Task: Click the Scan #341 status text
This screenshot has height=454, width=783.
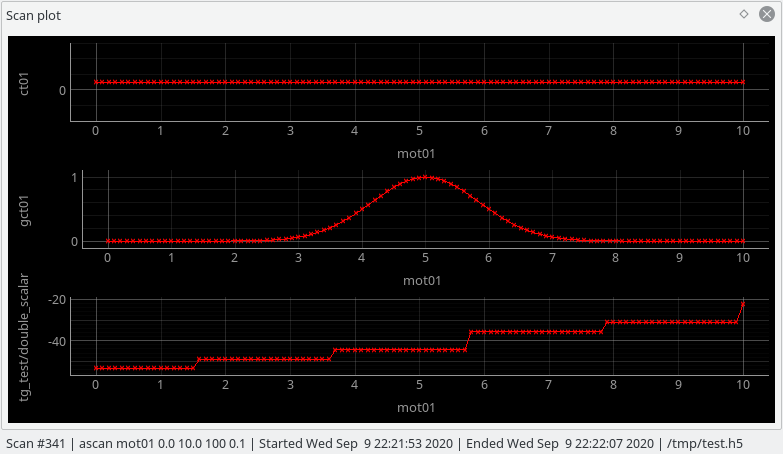Action: pyautogui.click(x=35, y=444)
